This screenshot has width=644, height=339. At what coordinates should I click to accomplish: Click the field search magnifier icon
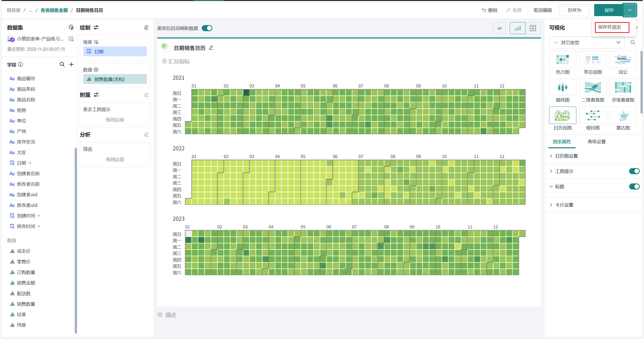click(x=62, y=64)
